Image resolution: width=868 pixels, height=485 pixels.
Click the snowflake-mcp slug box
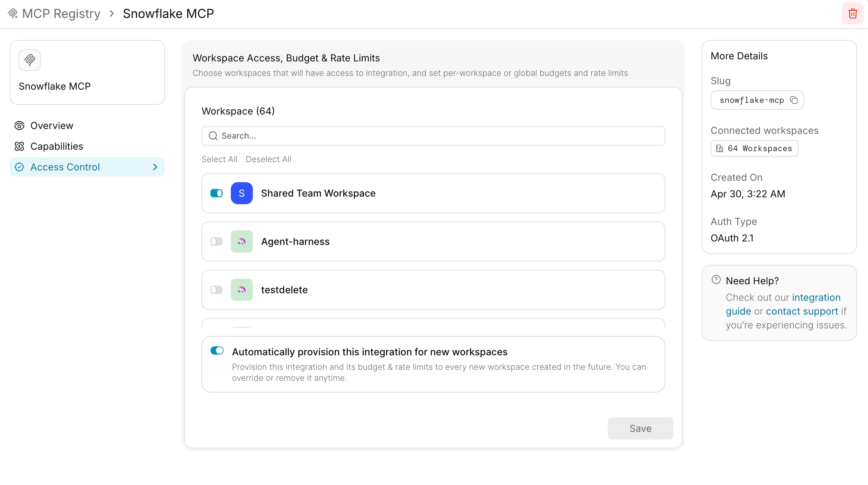757,100
